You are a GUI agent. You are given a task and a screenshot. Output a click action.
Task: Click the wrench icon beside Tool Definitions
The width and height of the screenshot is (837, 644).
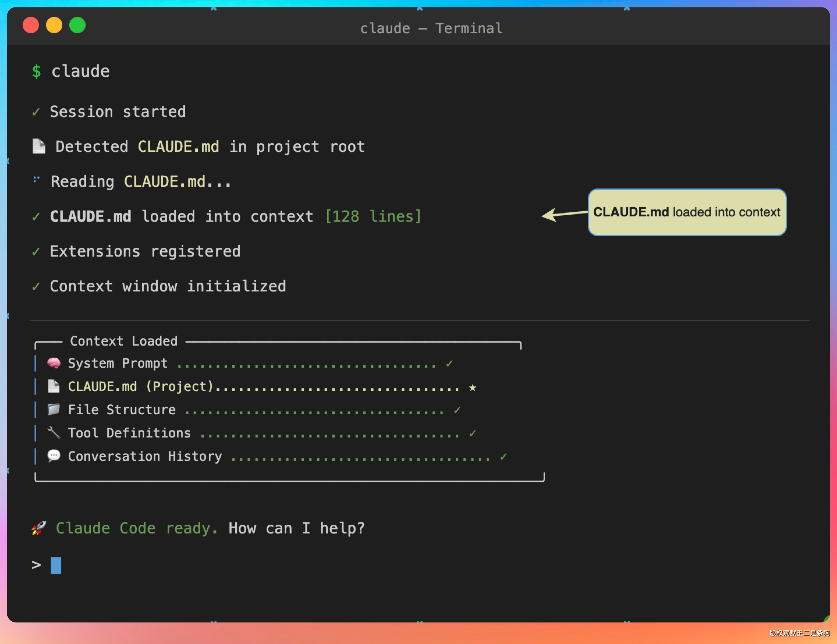pos(54,433)
